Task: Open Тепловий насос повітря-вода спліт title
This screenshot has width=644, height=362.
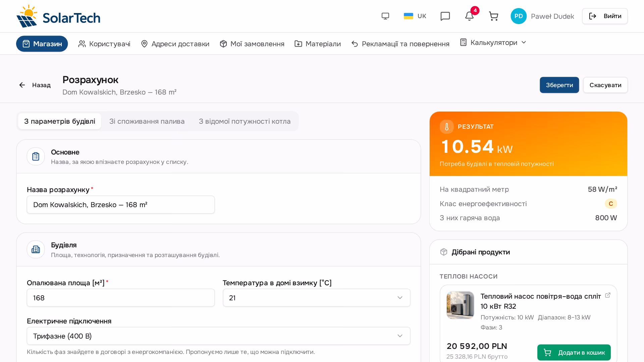Action: [x=541, y=301]
